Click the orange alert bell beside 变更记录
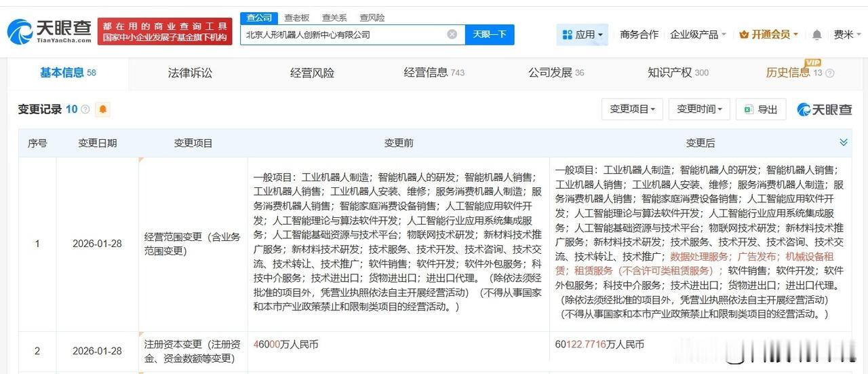The height and width of the screenshot is (374, 868). (x=102, y=109)
